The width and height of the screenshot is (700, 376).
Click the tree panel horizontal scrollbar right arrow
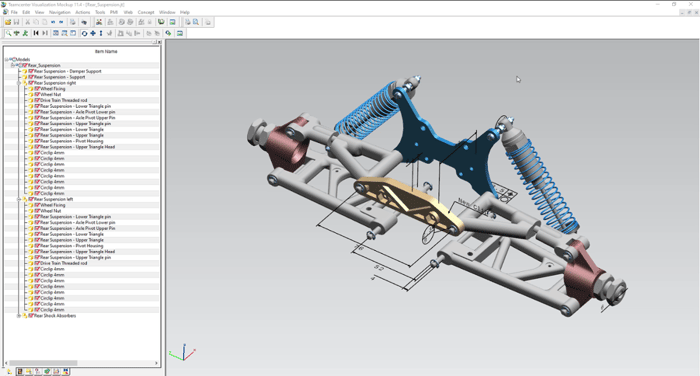[x=156, y=363]
